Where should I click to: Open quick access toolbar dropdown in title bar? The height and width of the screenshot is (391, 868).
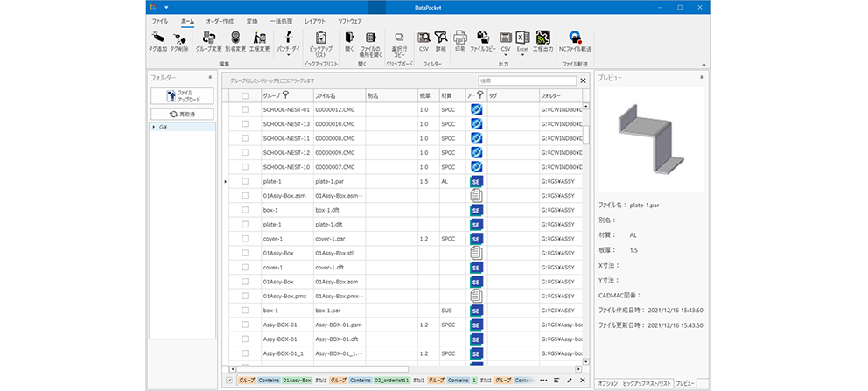[165, 7]
